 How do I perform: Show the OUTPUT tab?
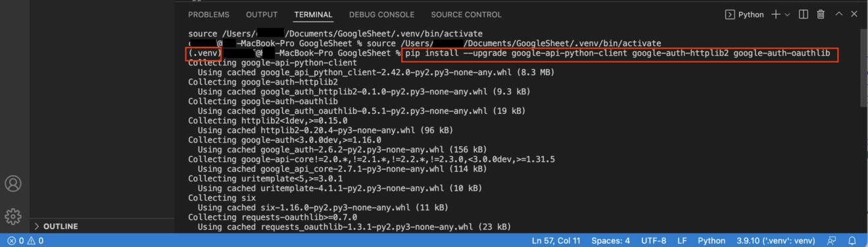pos(262,14)
